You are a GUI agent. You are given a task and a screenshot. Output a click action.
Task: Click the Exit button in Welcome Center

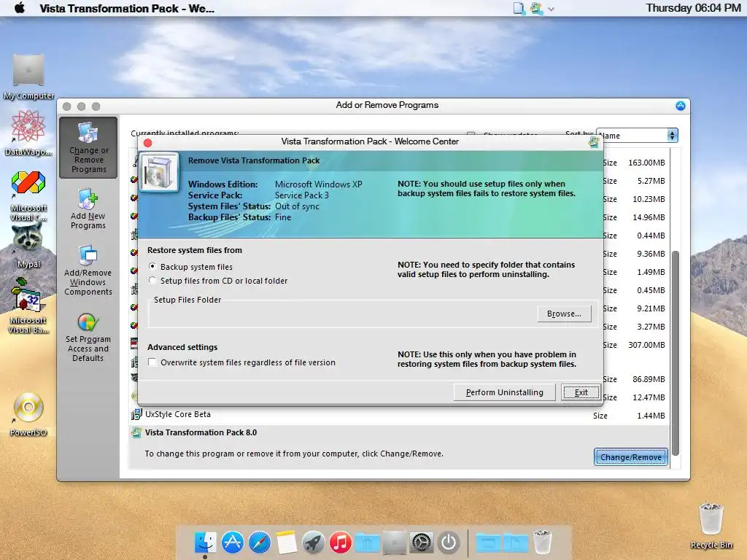pyautogui.click(x=581, y=392)
